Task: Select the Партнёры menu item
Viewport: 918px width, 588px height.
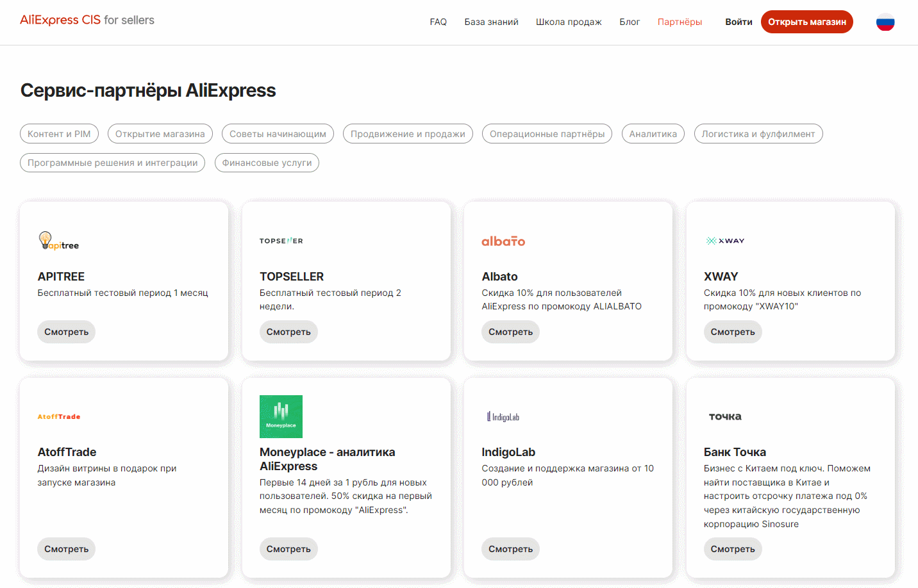Action: [680, 22]
